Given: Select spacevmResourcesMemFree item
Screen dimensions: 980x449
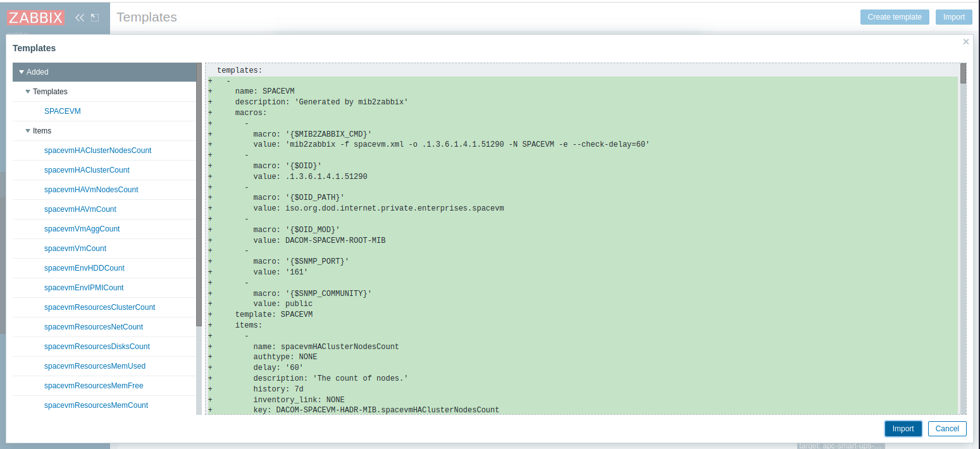Looking at the screenshot, I should click(x=94, y=386).
